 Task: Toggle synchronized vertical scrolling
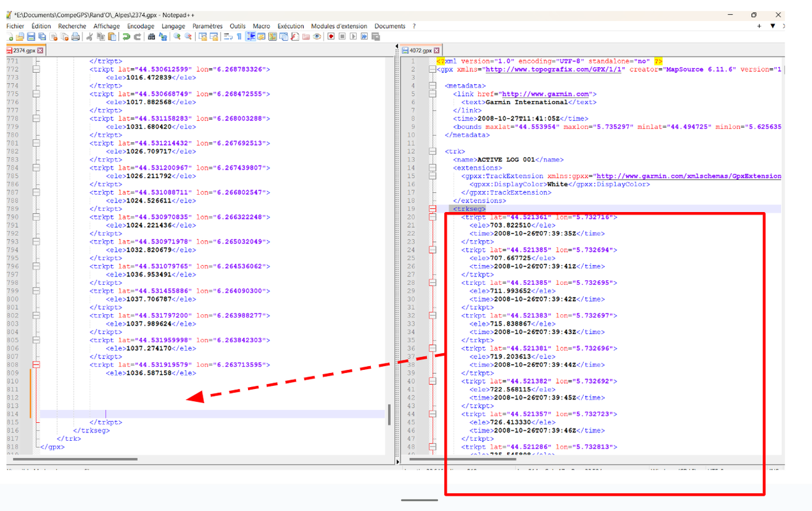tap(202, 37)
